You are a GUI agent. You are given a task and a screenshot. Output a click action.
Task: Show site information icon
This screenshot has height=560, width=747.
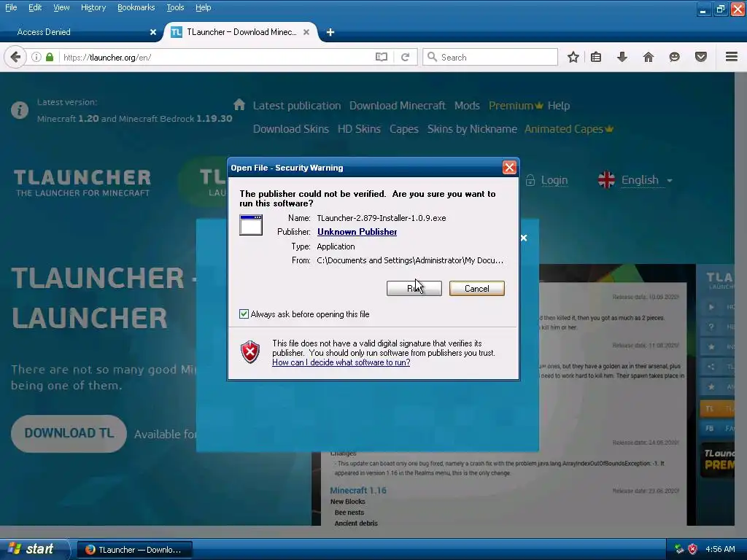click(36, 57)
